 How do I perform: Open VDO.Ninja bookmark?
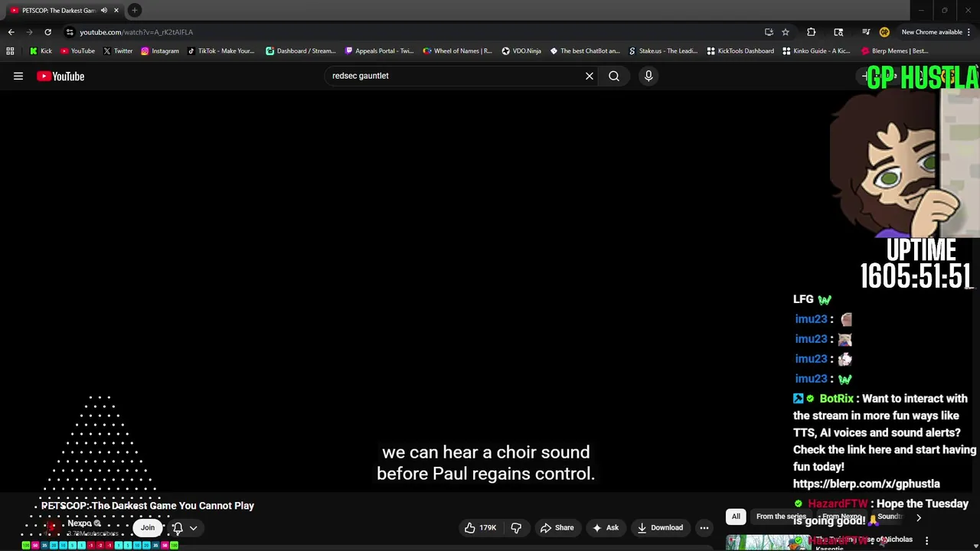pos(521,51)
